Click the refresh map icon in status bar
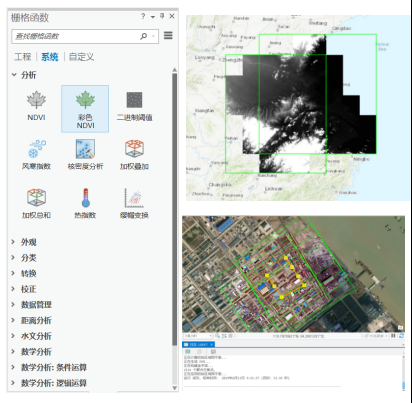412x403 pixels. [x=401, y=336]
